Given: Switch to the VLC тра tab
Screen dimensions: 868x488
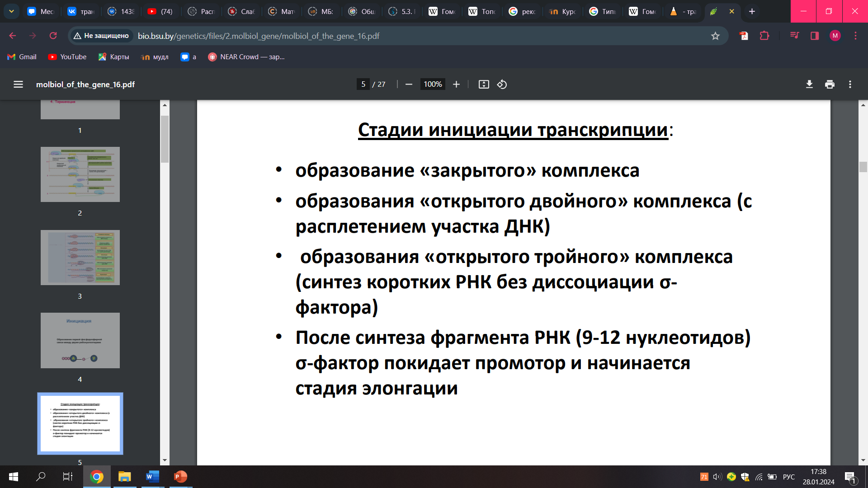Looking at the screenshot, I should [683, 11].
